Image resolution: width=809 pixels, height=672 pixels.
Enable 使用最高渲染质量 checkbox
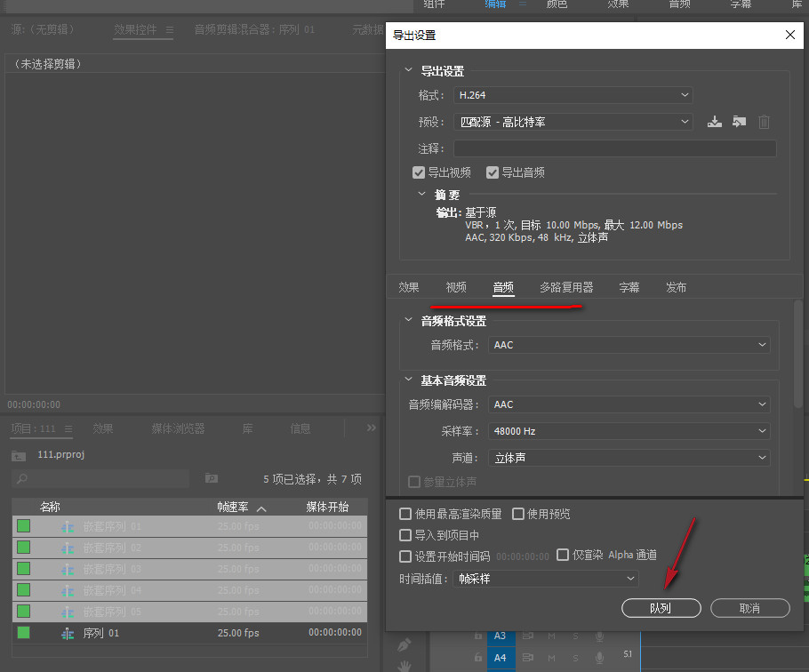click(x=405, y=514)
